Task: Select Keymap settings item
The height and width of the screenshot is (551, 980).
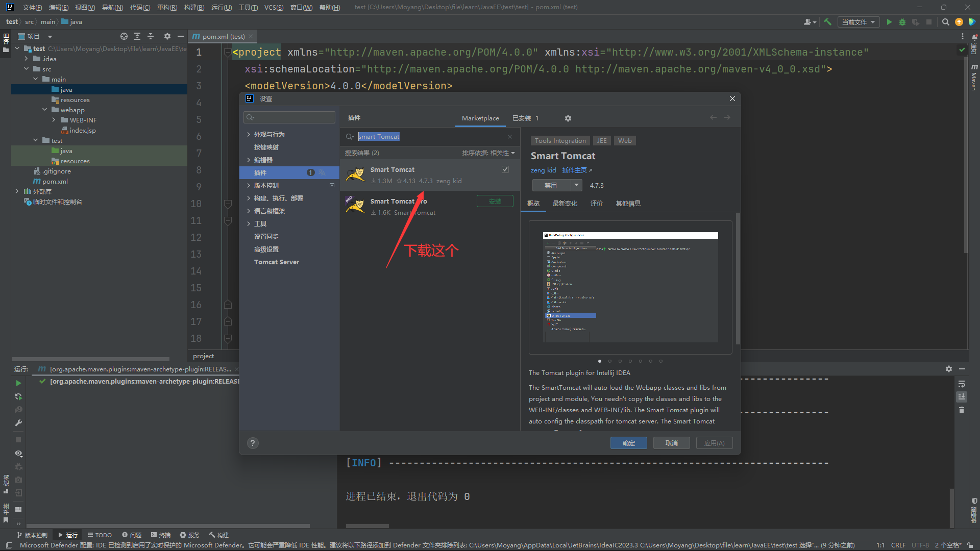Action: [266, 147]
